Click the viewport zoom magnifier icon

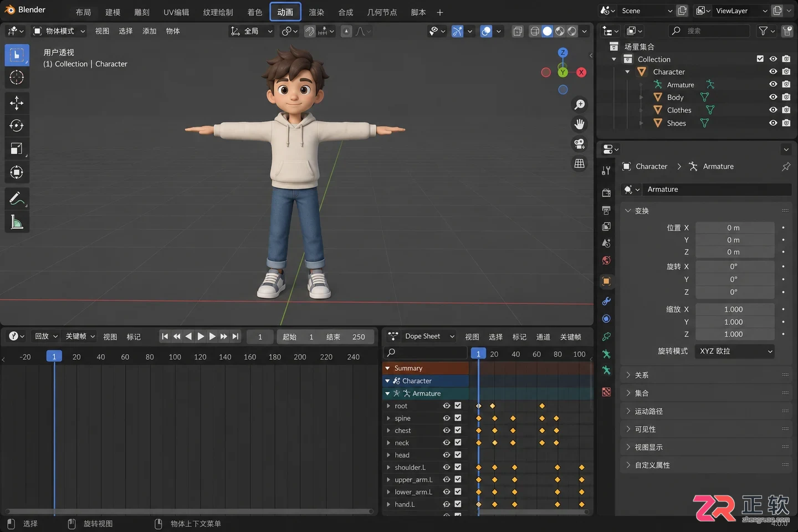tap(580, 105)
